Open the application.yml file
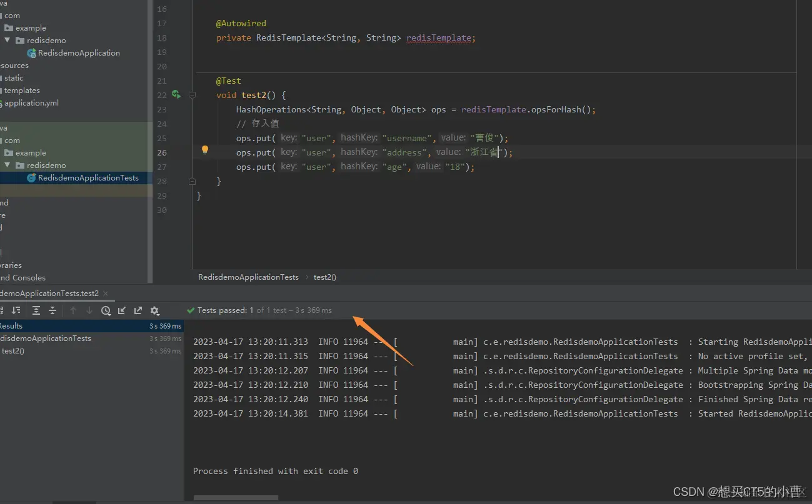Image resolution: width=812 pixels, height=504 pixels. point(30,103)
